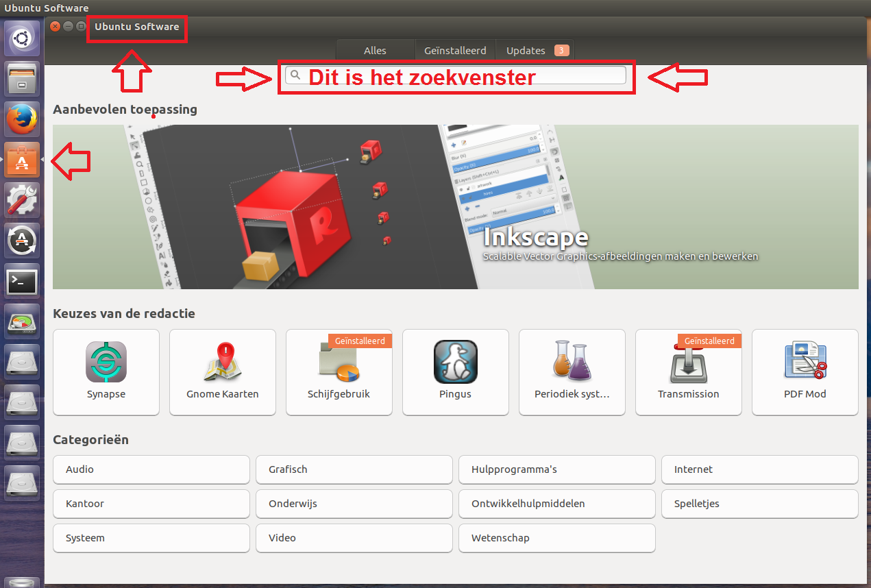Open the Onderwijs category
871x588 pixels.
[354, 504]
